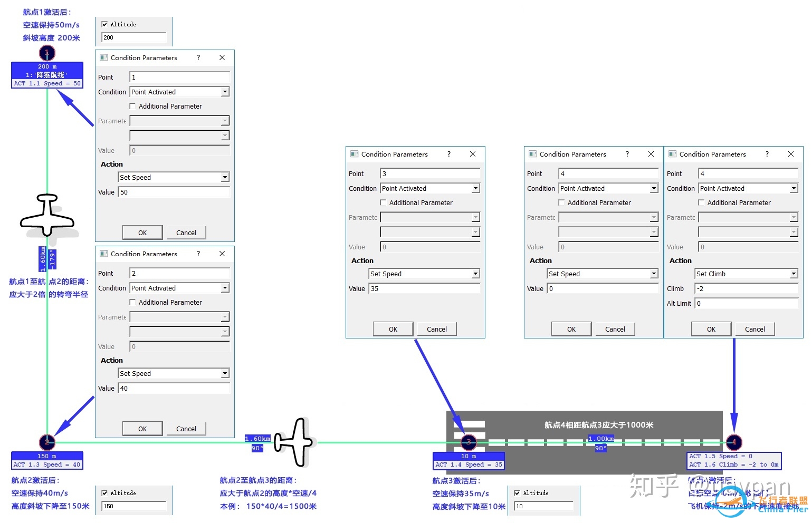Screen dimensions: 812x523
Task: Click waypoint 3 marker at the runway threshold
Action: click(469, 442)
